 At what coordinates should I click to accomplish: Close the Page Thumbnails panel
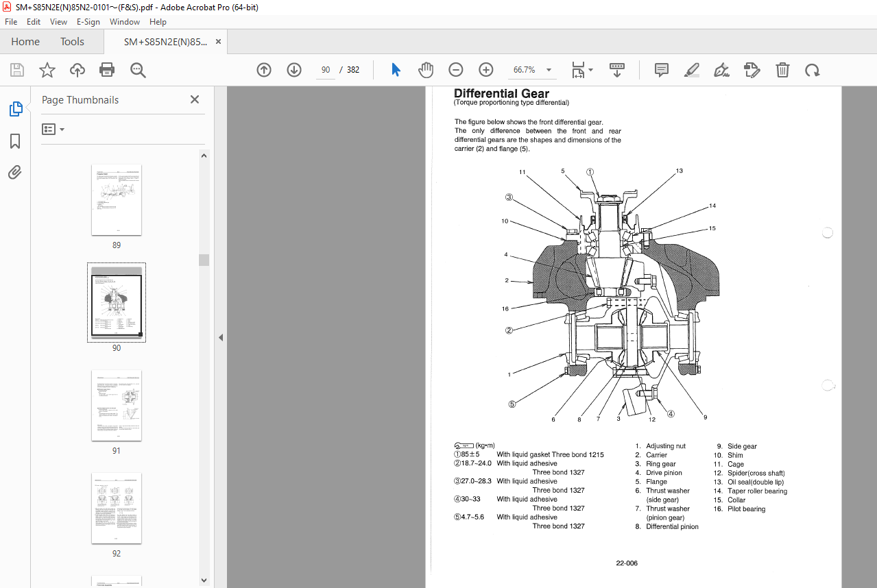(195, 99)
